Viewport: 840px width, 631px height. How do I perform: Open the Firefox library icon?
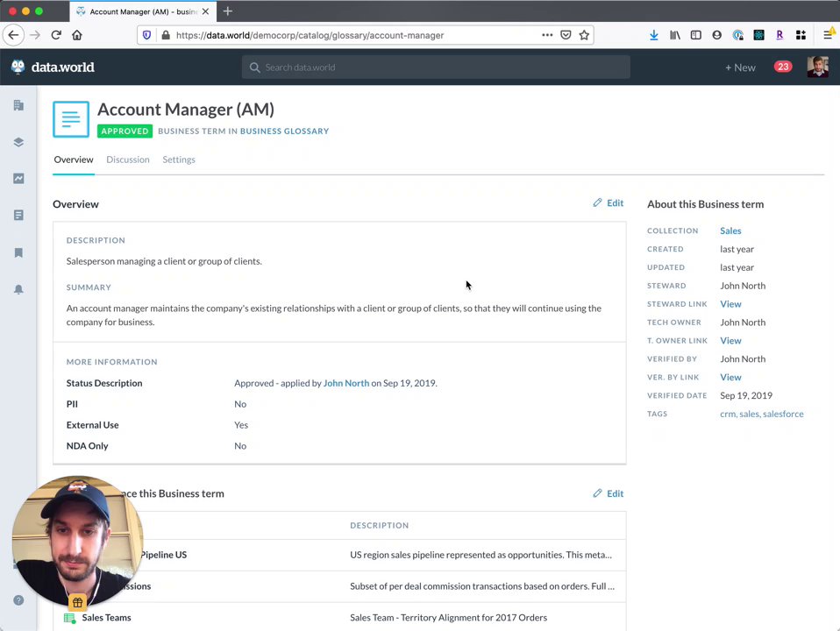click(675, 35)
